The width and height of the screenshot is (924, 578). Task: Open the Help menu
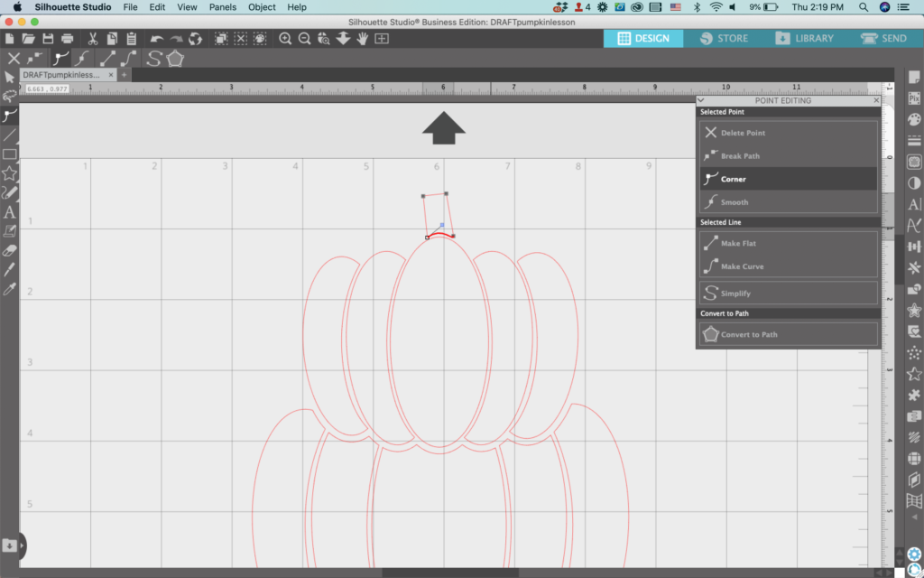296,7
